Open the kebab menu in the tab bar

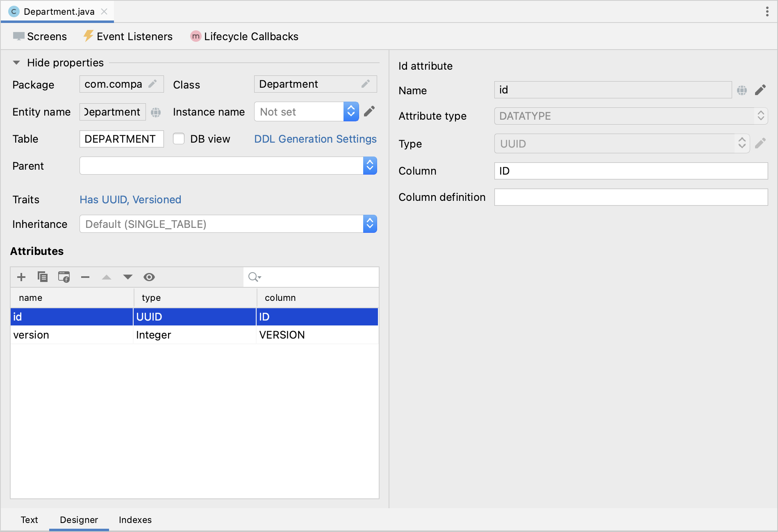pos(767,11)
